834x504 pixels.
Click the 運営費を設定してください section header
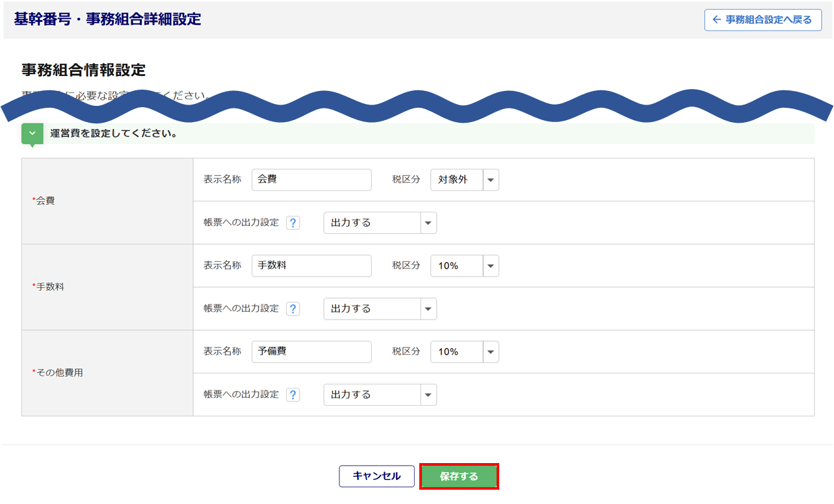tap(114, 134)
